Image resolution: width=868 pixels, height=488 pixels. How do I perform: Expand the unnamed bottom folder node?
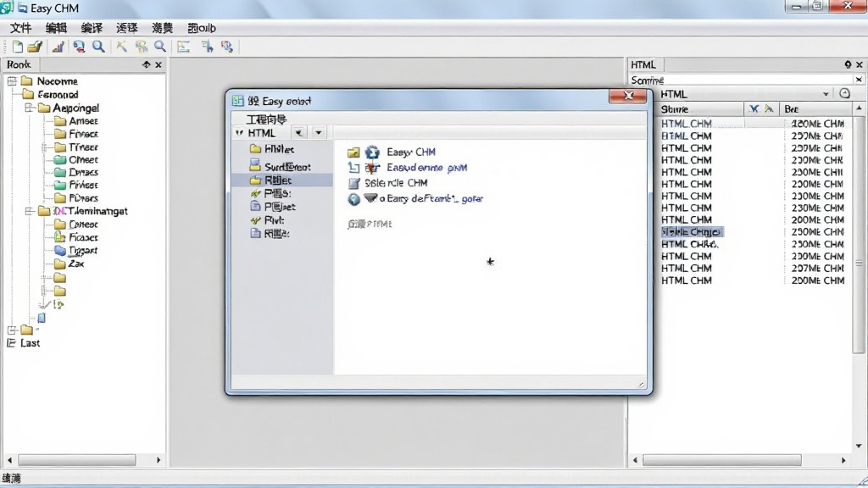pyautogui.click(x=12, y=330)
